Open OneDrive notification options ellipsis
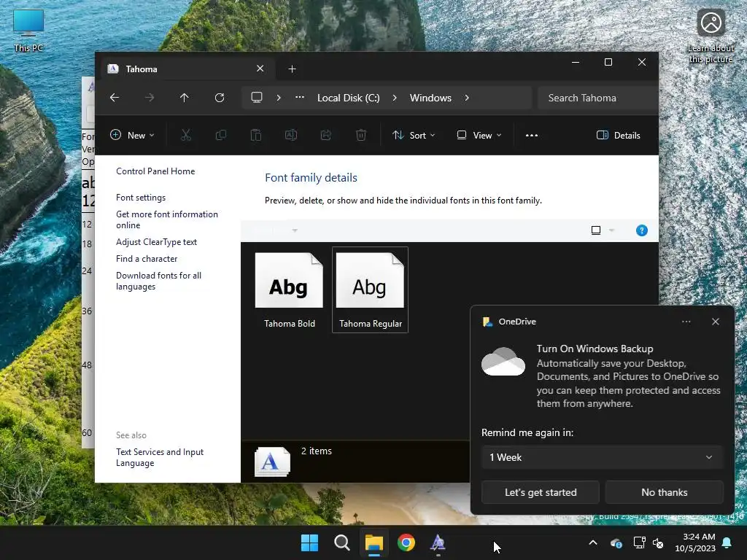 (686, 322)
